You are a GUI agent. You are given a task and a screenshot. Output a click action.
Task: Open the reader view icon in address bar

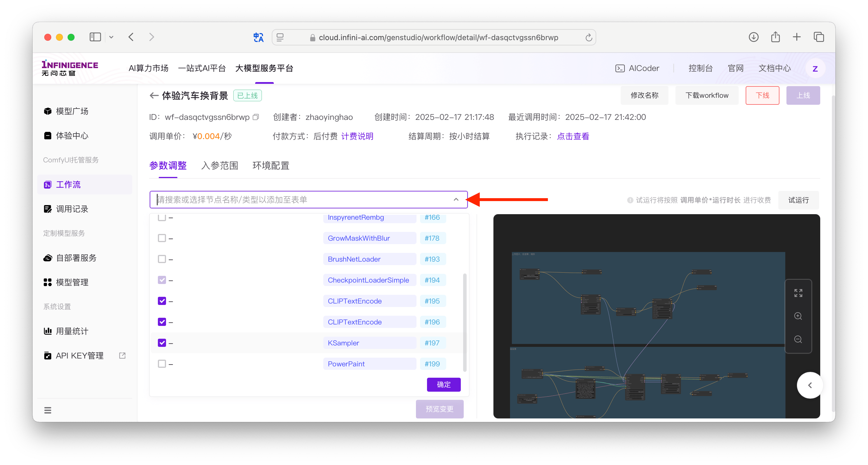[x=280, y=37]
